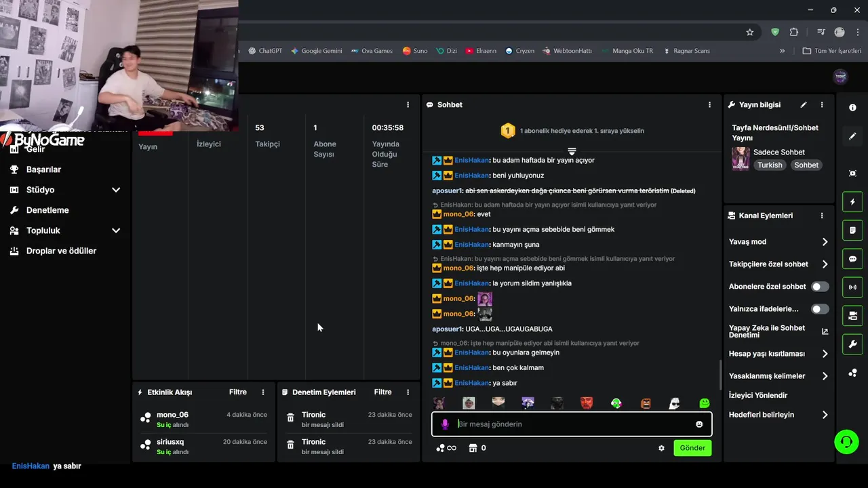The width and height of the screenshot is (868, 488).
Task: Collapse pinned gift banner in chat
Action: pos(572,151)
